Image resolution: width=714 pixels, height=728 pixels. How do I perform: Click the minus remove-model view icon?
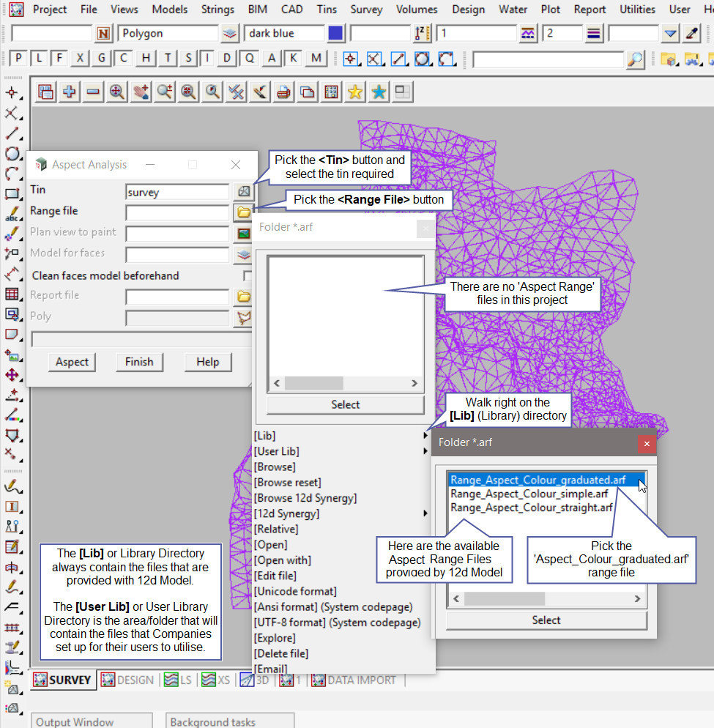tap(93, 92)
